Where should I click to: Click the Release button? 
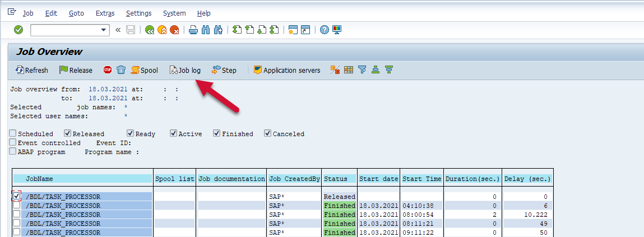(x=76, y=70)
